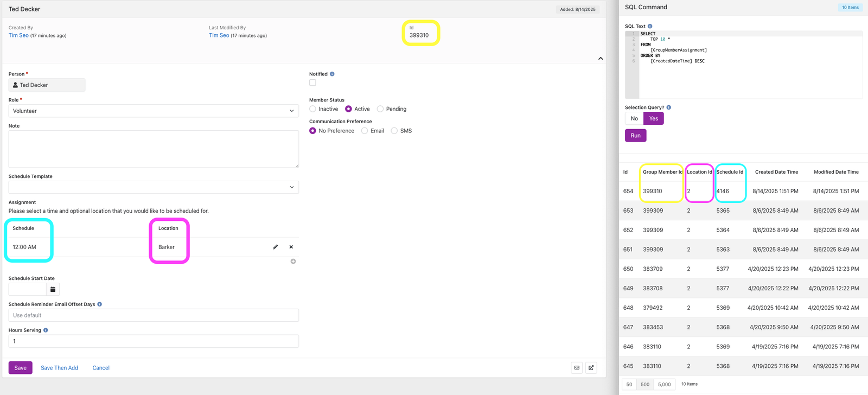
Task: Select result row with Id 653
Action: pos(743,211)
